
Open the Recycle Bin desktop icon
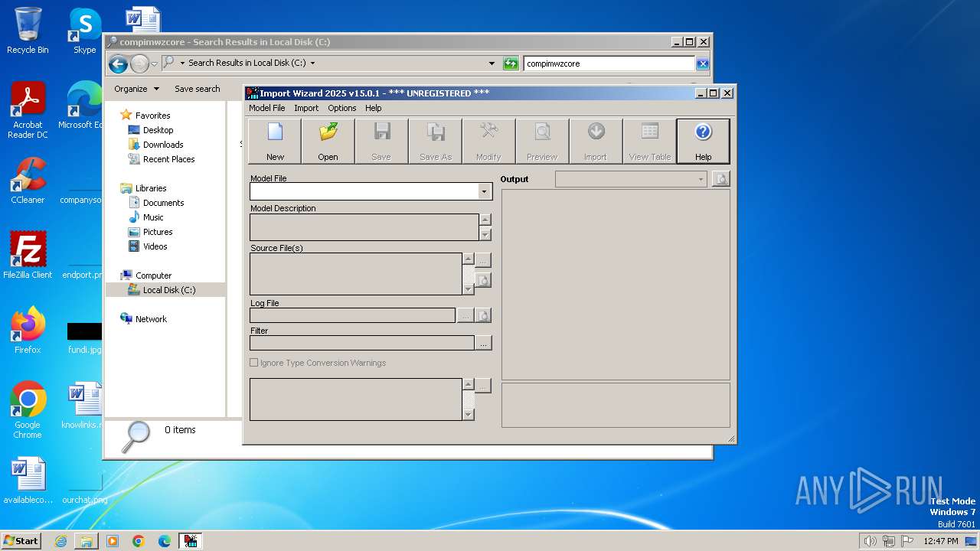(x=28, y=31)
